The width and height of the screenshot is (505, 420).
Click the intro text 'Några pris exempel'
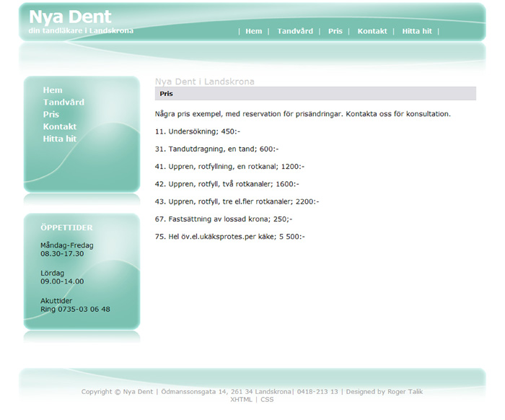[188, 114]
